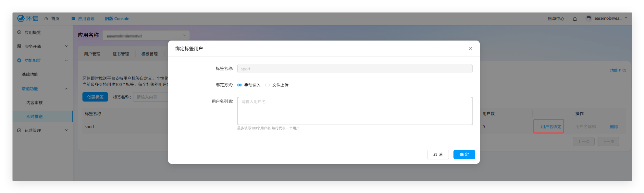Select the 手动输入 radio button

(x=240, y=85)
